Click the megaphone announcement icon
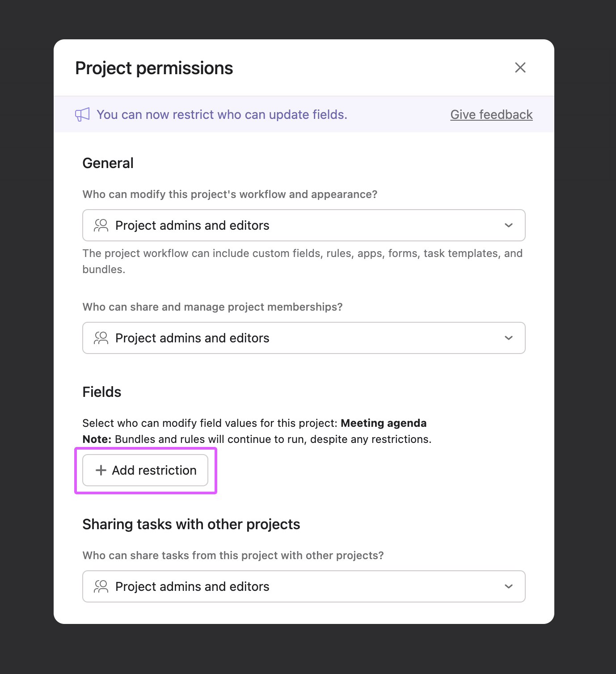 82,114
